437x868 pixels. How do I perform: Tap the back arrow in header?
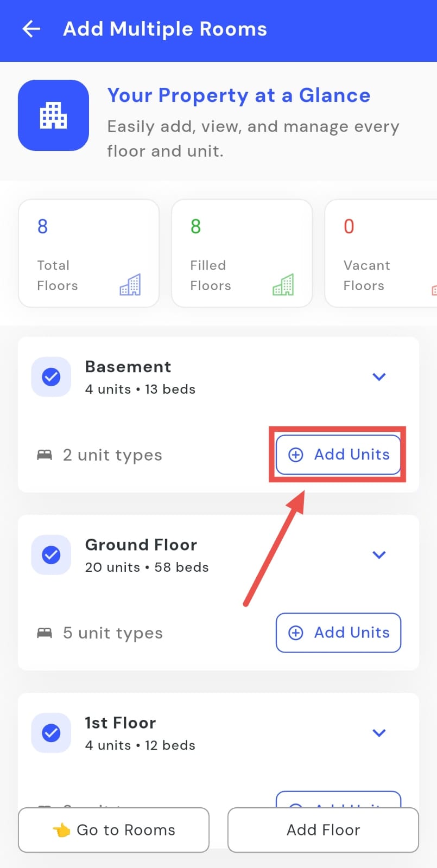tap(31, 29)
